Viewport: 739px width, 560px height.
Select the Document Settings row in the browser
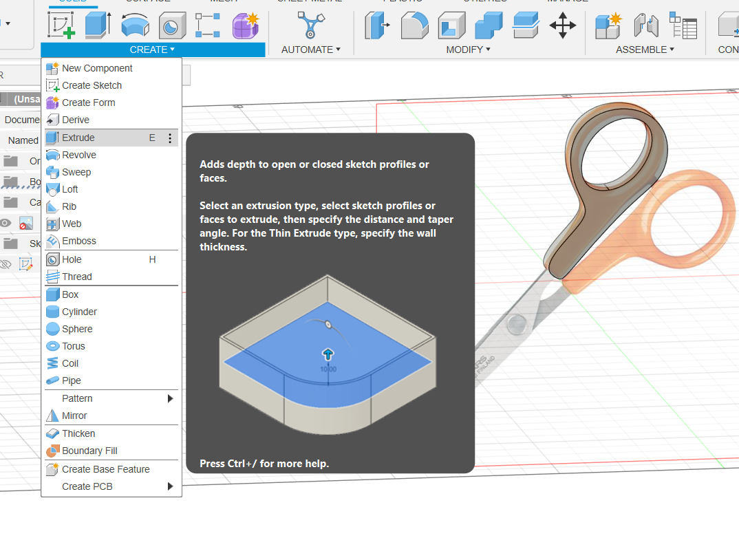(20, 120)
